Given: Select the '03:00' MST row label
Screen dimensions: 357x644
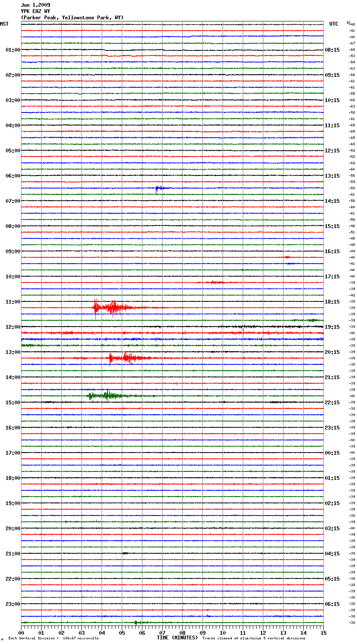Looking at the screenshot, I should tap(13, 100).
